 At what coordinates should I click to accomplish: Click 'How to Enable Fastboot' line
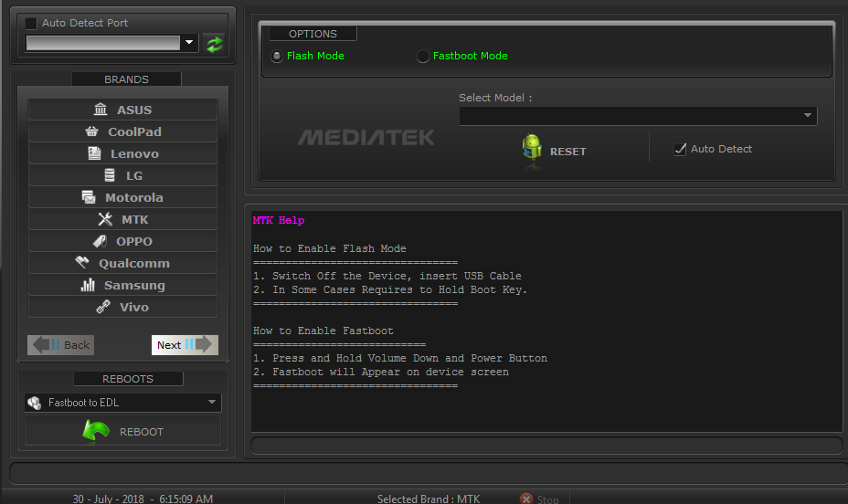pos(323,331)
